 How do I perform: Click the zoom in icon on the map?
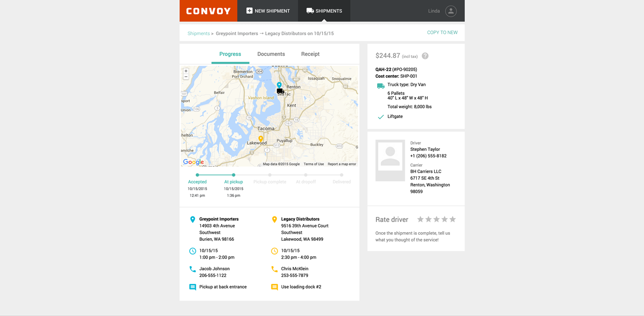186,71
